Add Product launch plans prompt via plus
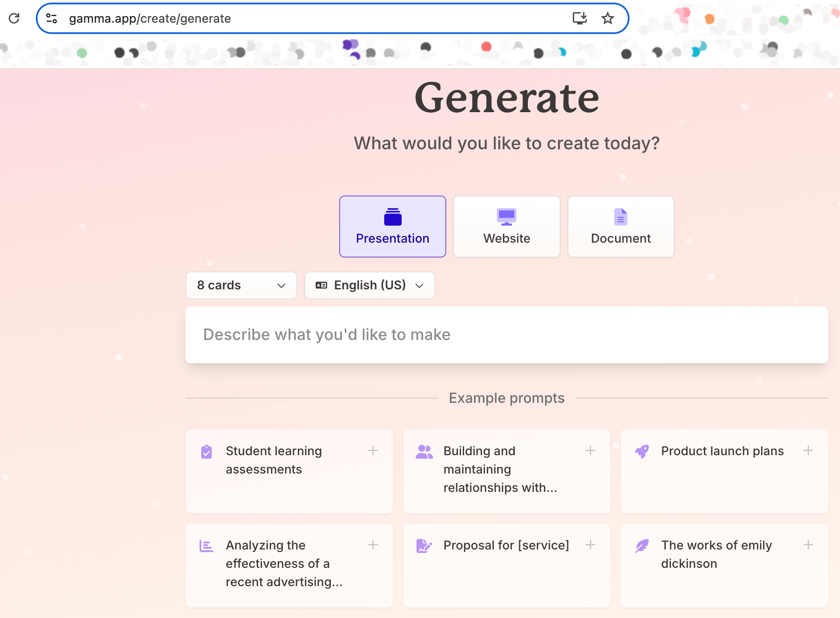840x618 pixels. pos(808,450)
